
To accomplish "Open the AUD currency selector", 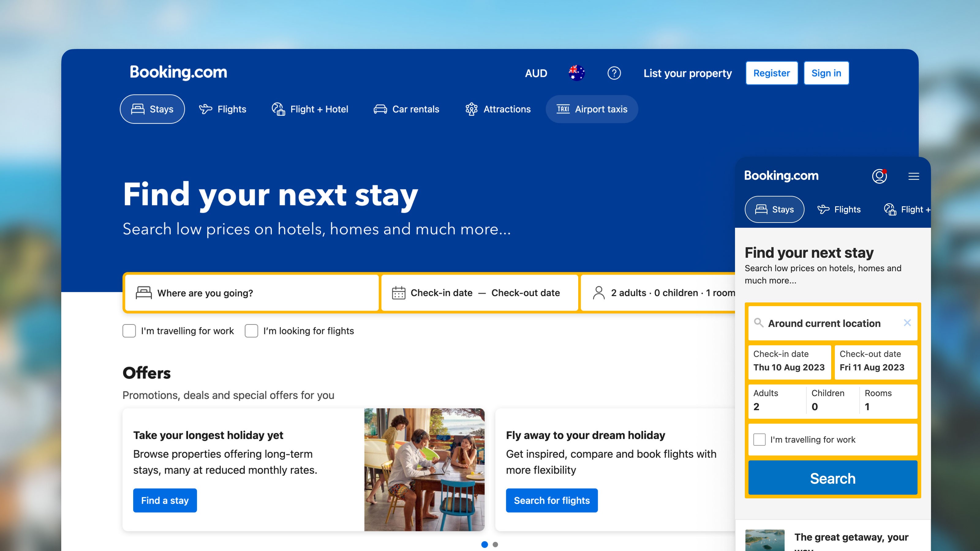I will coord(536,73).
